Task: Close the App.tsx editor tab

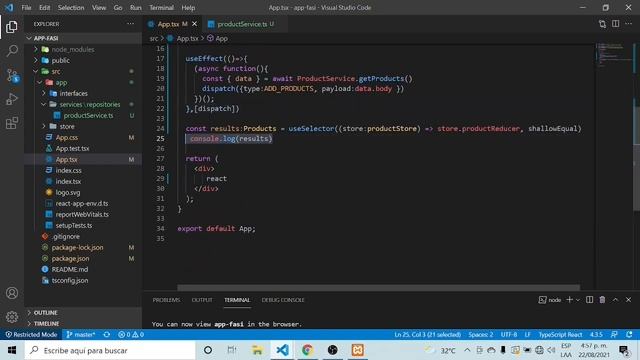Action: click(x=194, y=24)
